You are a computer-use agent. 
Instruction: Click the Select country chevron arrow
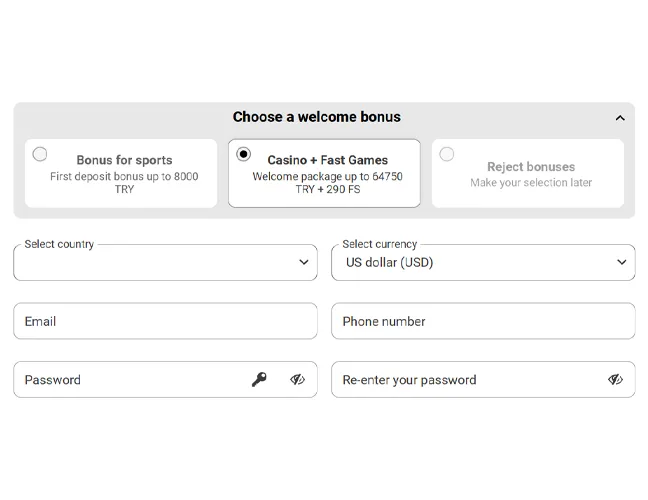coord(304,262)
